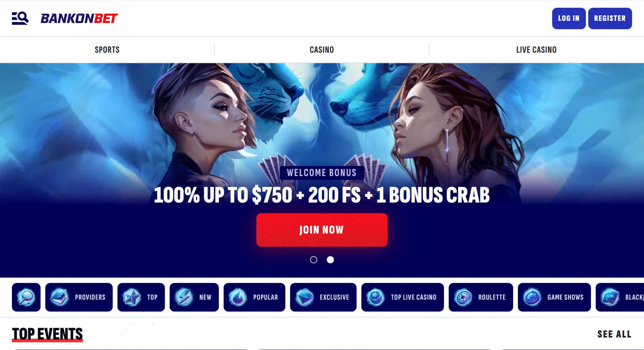Open the Exclusive diamond category
The height and width of the screenshot is (350, 644).
point(323,297)
